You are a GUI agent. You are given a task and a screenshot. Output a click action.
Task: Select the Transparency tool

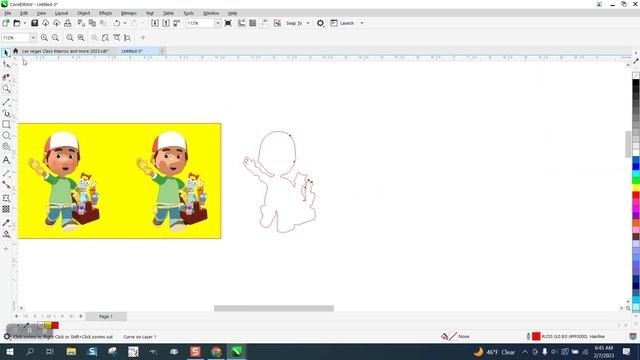click(x=6, y=209)
